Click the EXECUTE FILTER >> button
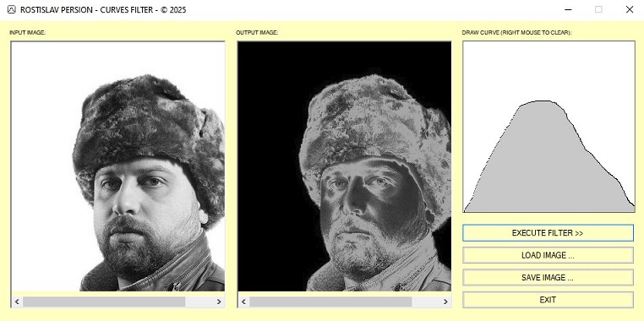This screenshot has width=644, height=321. (x=548, y=233)
